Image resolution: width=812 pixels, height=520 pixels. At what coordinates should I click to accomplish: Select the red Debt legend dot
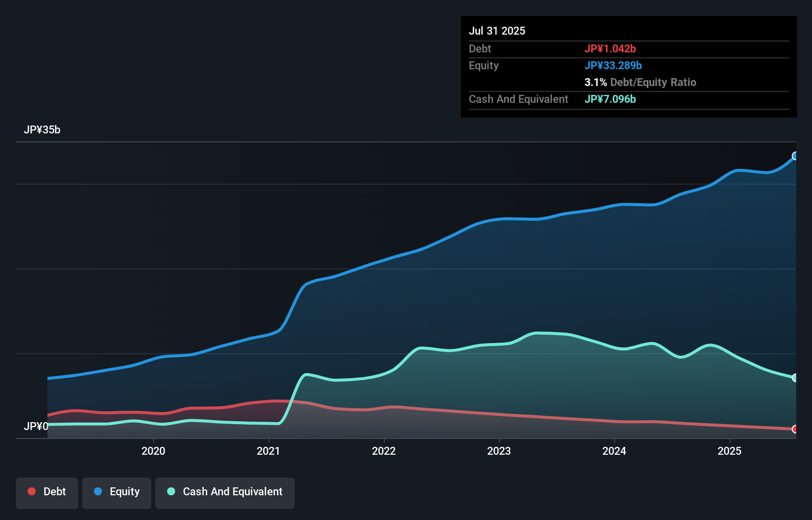pos(31,491)
